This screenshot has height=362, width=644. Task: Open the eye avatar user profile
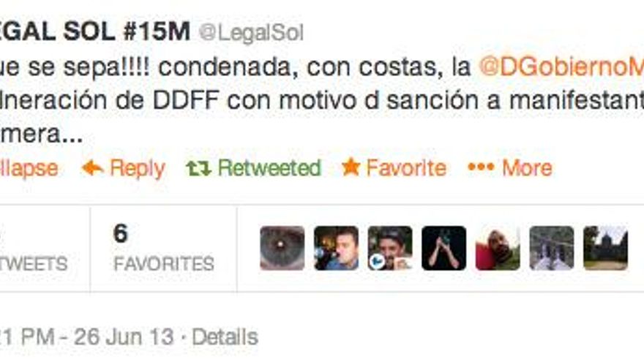pos(282,248)
